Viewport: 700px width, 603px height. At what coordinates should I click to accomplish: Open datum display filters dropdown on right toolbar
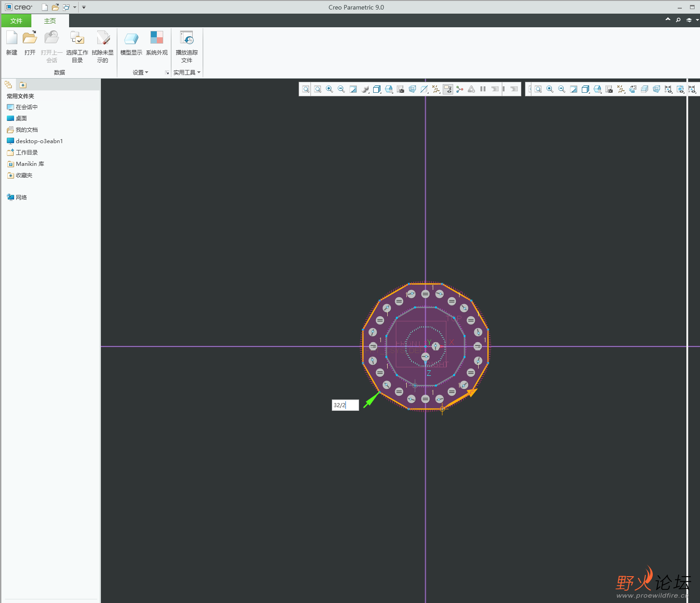[x=621, y=89]
